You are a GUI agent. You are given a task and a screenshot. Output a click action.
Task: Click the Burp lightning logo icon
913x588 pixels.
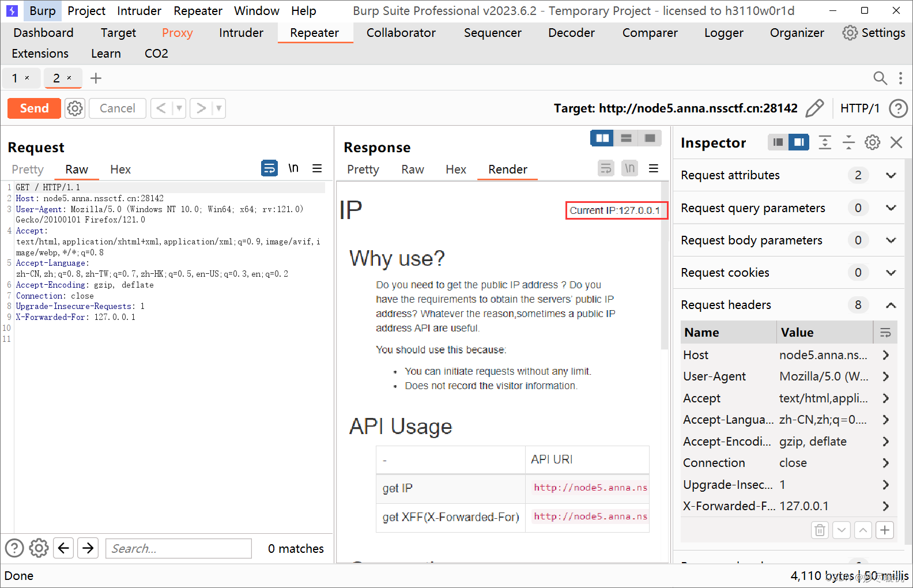(12, 10)
